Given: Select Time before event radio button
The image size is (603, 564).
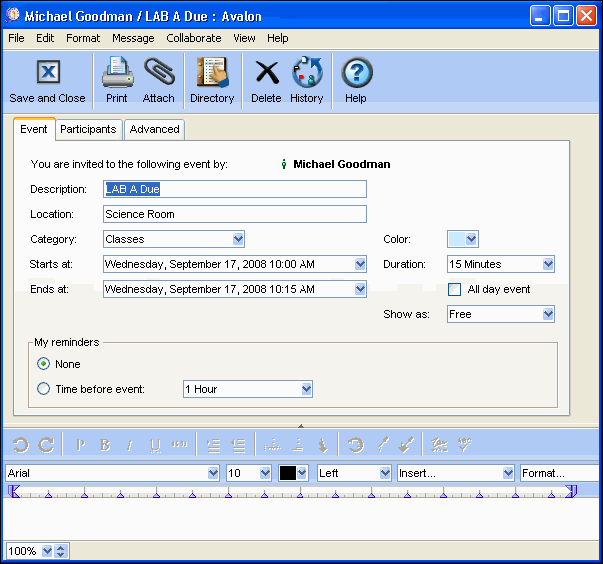Looking at the screenshot, I should pos(43,389).
